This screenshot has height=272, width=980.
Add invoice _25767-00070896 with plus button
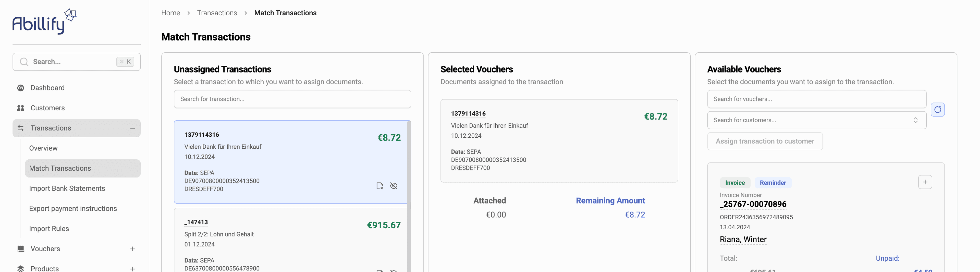tap(925, 182)
